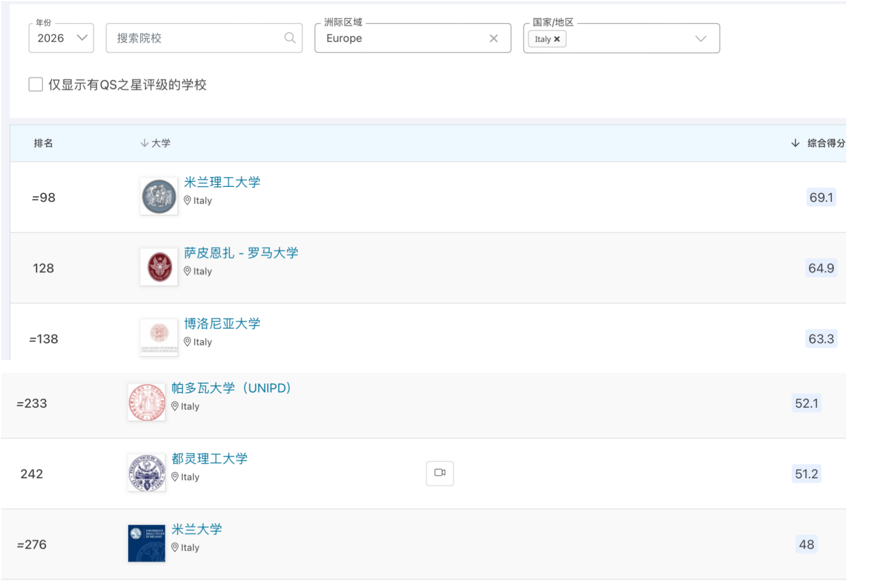Image resolution: width=883 pixels, height=588 pixels.
Task: Open 帕多瓦大学（UNIPD）link
Action: coord(231,388)
